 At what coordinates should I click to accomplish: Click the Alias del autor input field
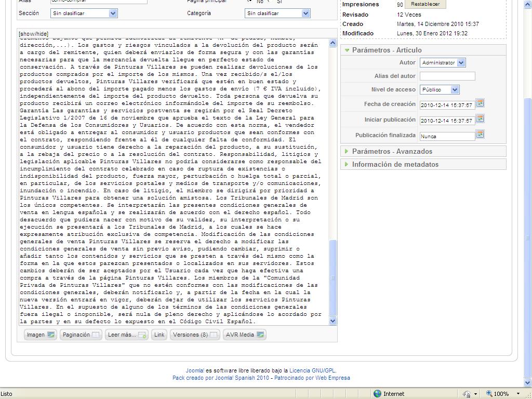pos(447,76)
